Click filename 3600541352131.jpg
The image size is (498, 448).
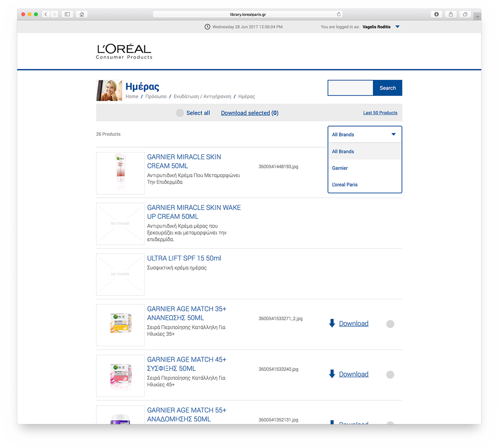(278, 420)
